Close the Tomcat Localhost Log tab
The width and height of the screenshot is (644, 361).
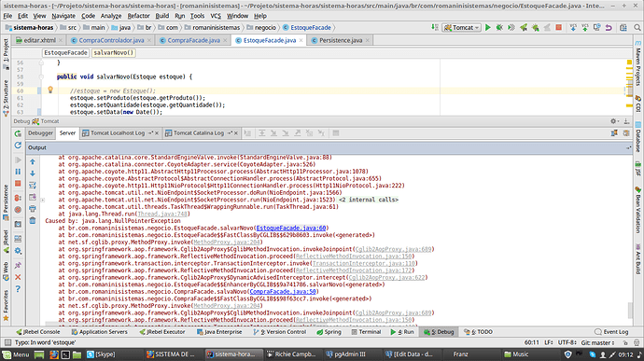pos(157,133)
